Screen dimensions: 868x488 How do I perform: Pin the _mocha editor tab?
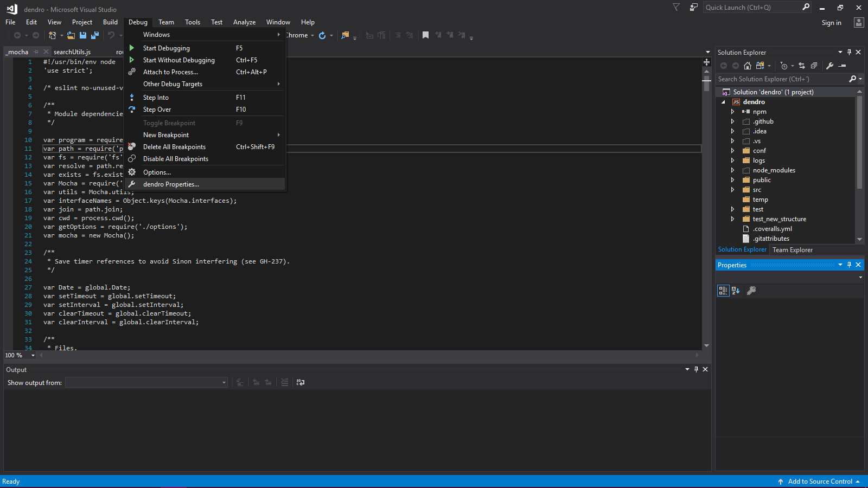tap(36, 52)
